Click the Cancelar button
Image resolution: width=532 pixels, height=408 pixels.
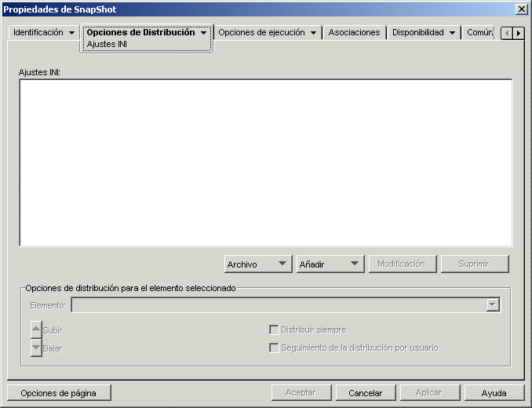pyautogui.click(x=366, y=393)
